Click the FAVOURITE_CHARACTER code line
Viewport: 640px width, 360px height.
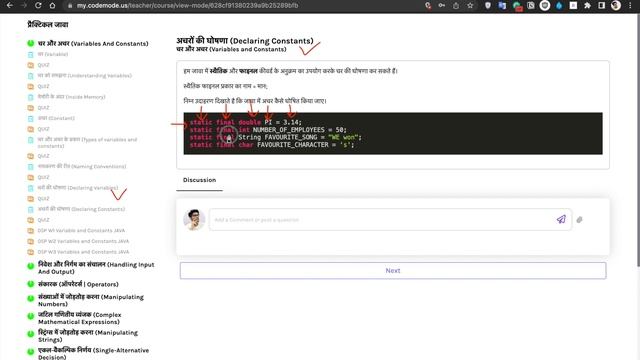[272, 145]
